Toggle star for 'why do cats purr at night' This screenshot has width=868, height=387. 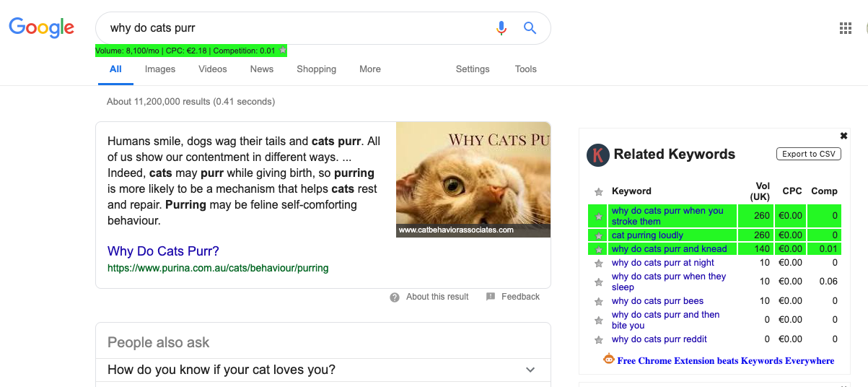pyautogui.click(x=598, y=263)
